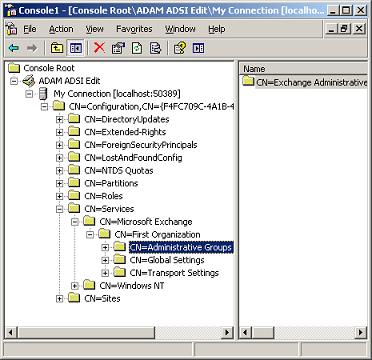Image resolution: width=372 pixels, height=360 pixels.
Task: Click the Back arrow toolbar icon
Action: 14,48
